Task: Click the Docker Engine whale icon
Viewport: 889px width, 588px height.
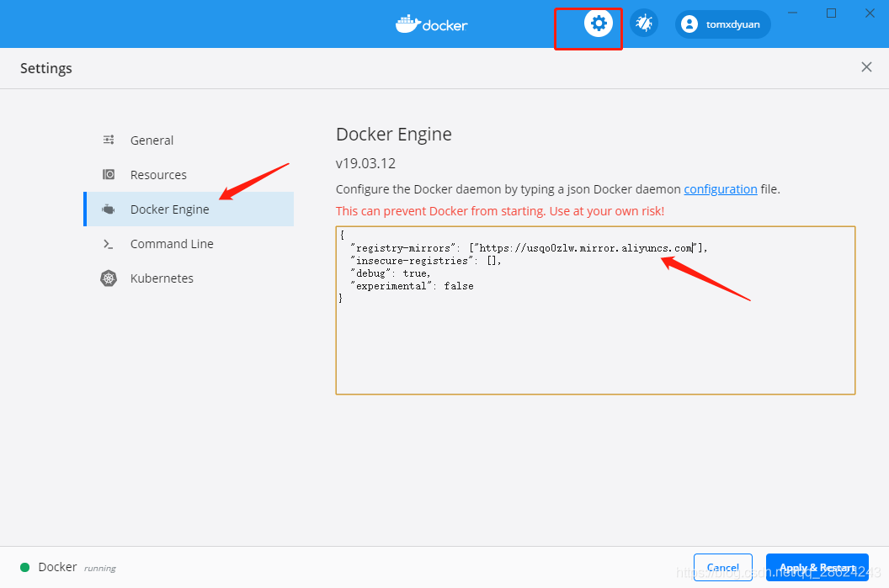Action: [x=109, y=209]
